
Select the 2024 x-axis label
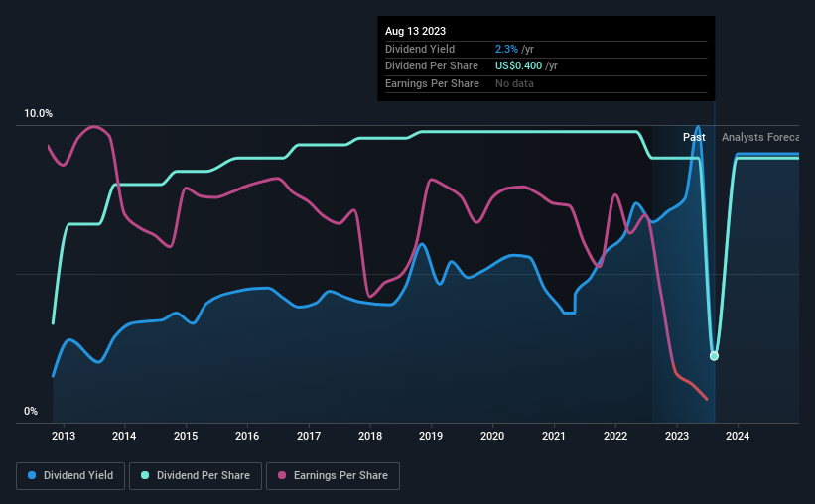[x=738, y=436]
